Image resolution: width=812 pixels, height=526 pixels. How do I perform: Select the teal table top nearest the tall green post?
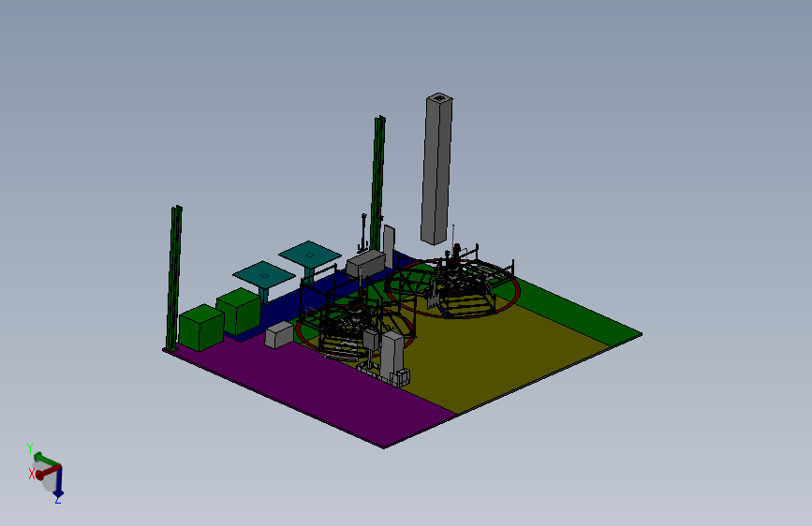pyautogui.click(x=310, y=254)
